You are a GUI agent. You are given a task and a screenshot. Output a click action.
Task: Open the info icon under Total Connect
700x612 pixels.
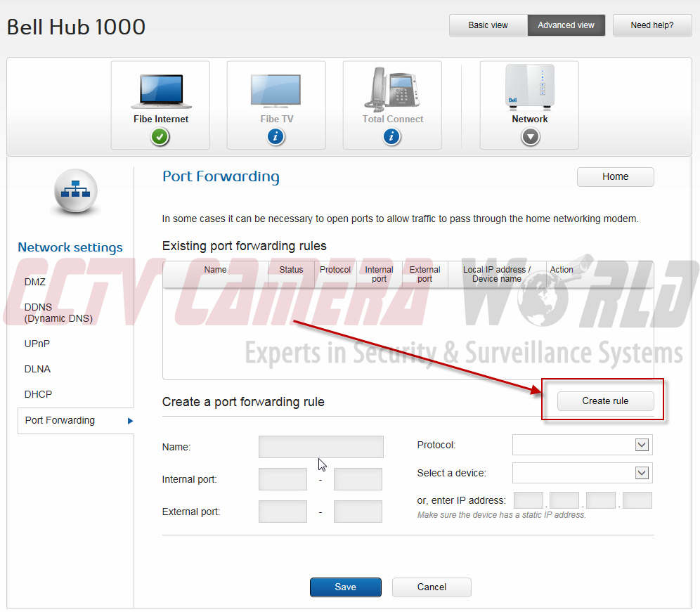[391, 136]
